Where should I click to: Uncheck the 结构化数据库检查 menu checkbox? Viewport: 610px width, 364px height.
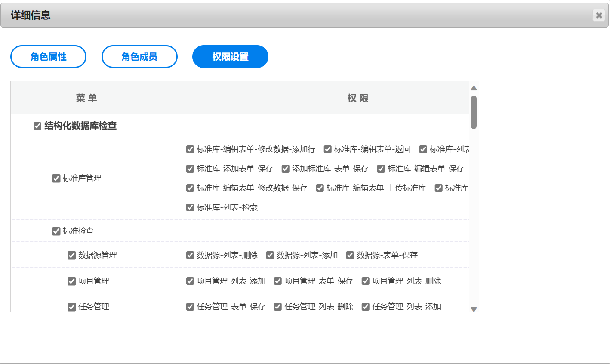click(37, 126)
